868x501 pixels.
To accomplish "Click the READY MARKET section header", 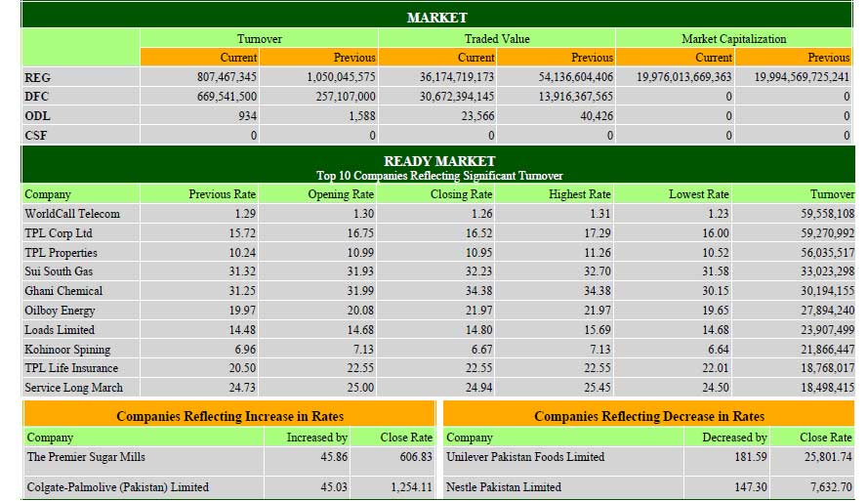I will pos(439,161).
